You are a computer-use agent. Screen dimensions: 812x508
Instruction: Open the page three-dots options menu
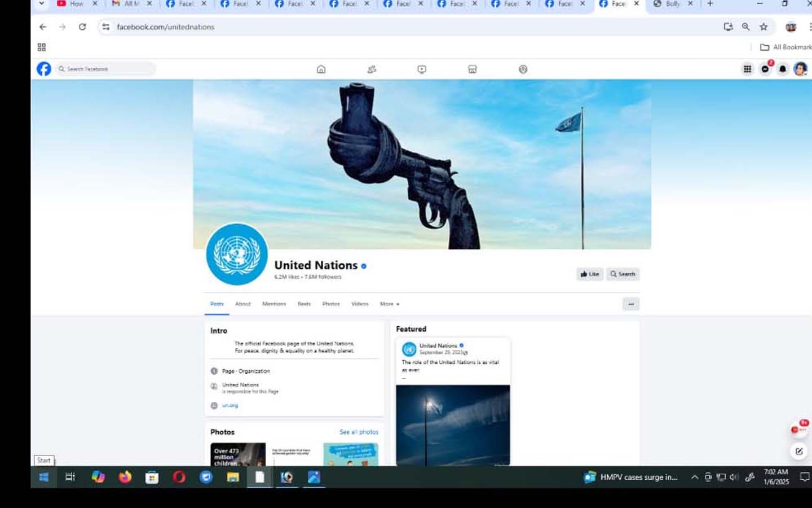[631, 304]
